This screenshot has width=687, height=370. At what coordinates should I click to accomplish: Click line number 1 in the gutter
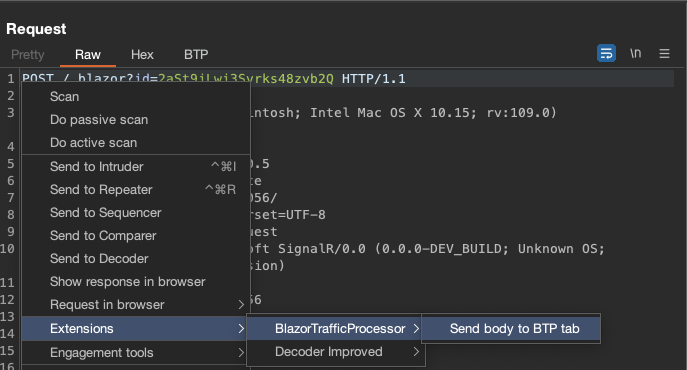[x=11, y=79]
